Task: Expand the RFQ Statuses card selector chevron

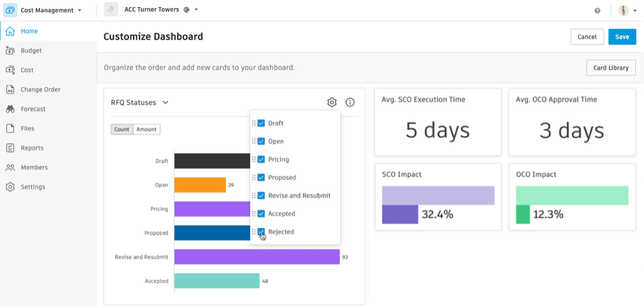Action: click(x=165, y=102)
